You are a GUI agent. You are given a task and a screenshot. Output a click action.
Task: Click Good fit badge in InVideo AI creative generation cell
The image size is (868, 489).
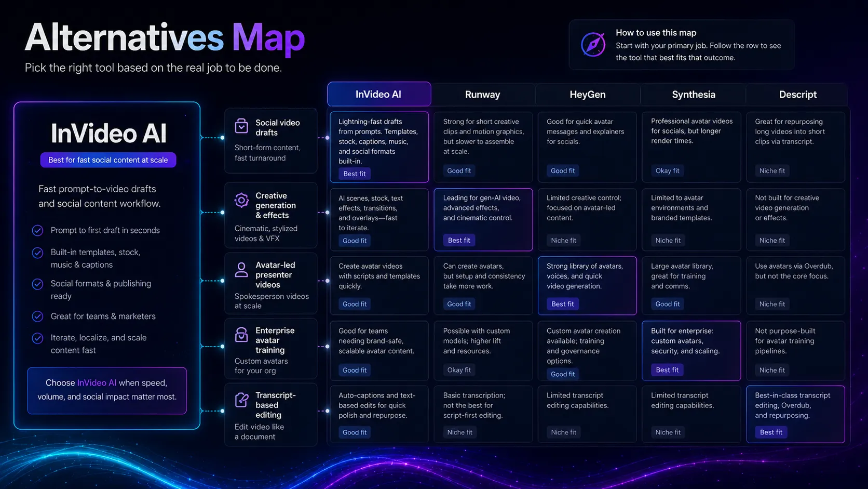(355, 241)
